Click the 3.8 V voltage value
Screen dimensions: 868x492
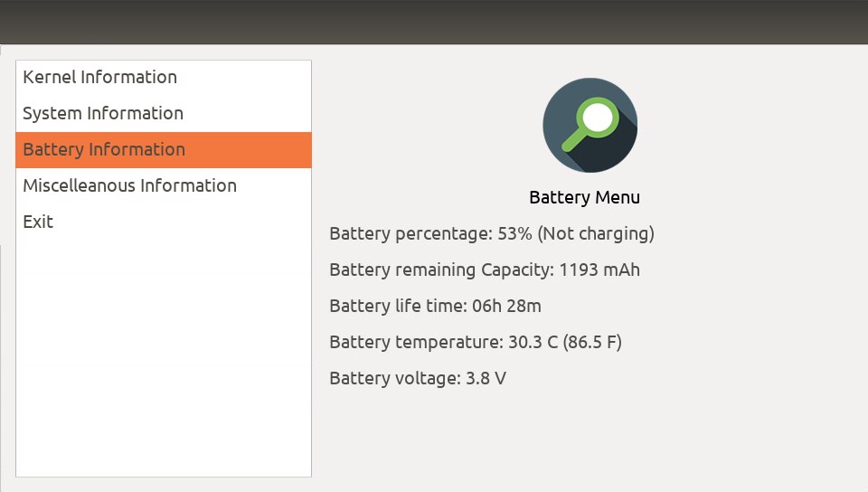[486, 379]
